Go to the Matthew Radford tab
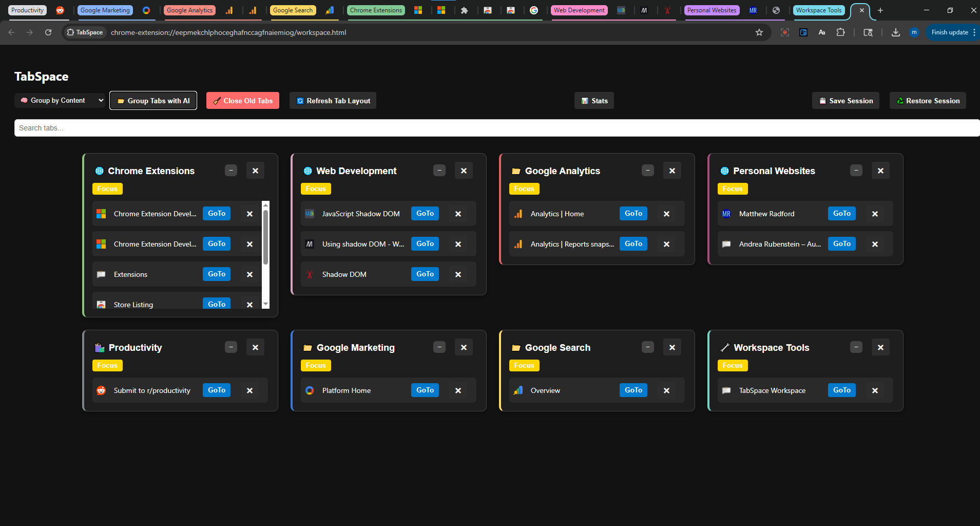The width and height of the screenshot is (980, 526). click(x=842, y=213)
